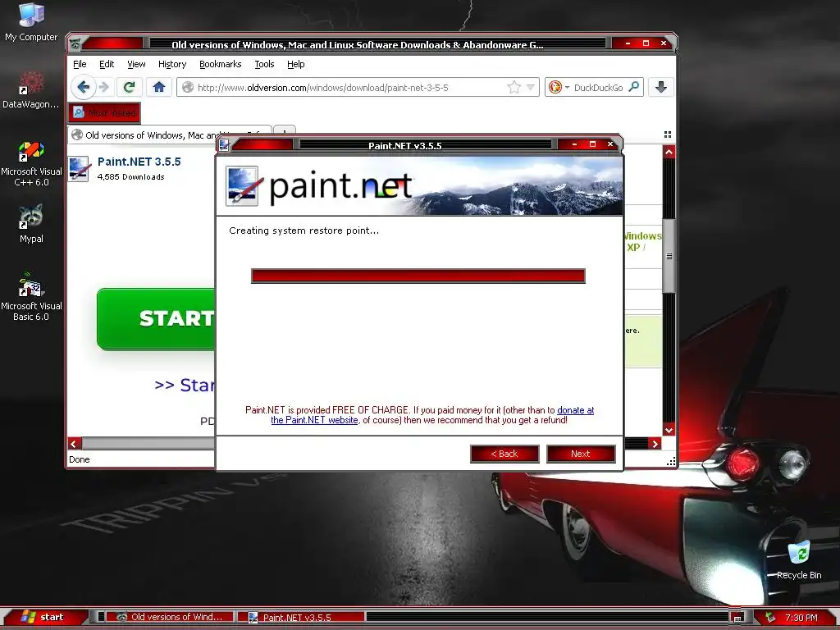Open the My Computer desktop icon
This screenshot has height=630, width=840.
point(31,22)
